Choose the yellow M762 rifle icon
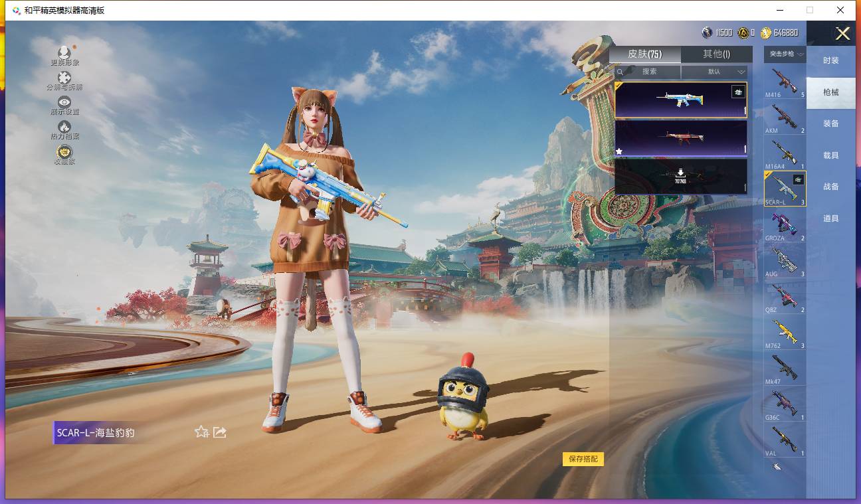 785,332
